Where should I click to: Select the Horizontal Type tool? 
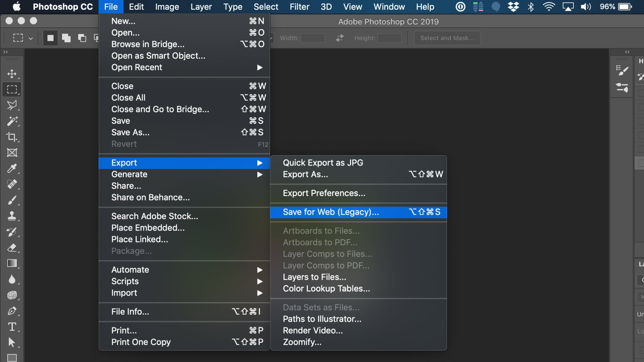pyautogui.click(x=12, y=327)
